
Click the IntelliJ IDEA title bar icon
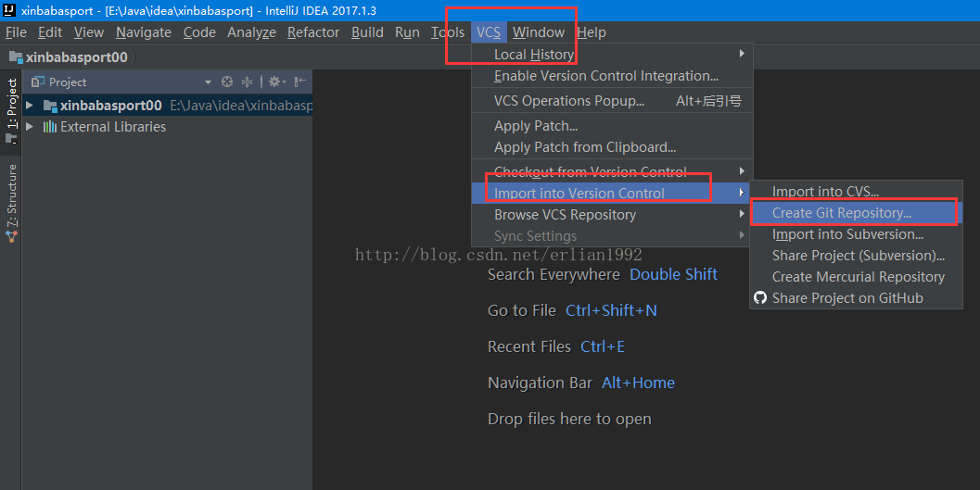pos(9,10)
